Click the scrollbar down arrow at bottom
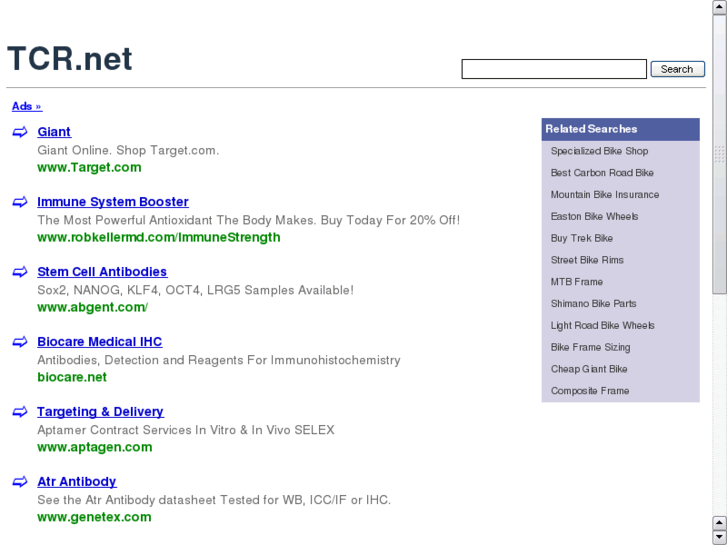 tap(719, 537)
